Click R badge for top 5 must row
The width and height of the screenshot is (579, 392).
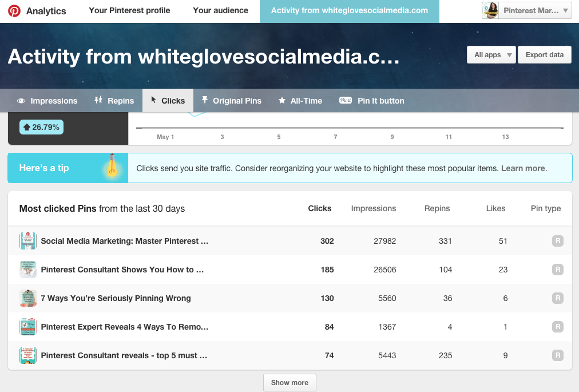(558, 355)
